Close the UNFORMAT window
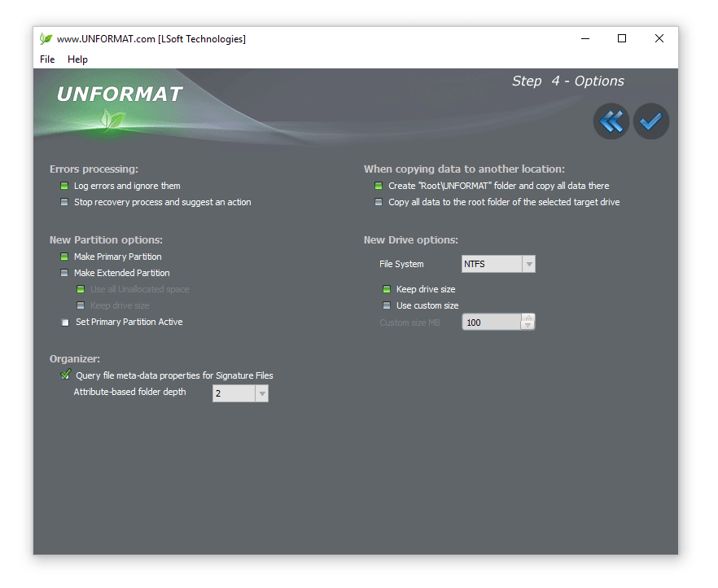 click(659, 39)
